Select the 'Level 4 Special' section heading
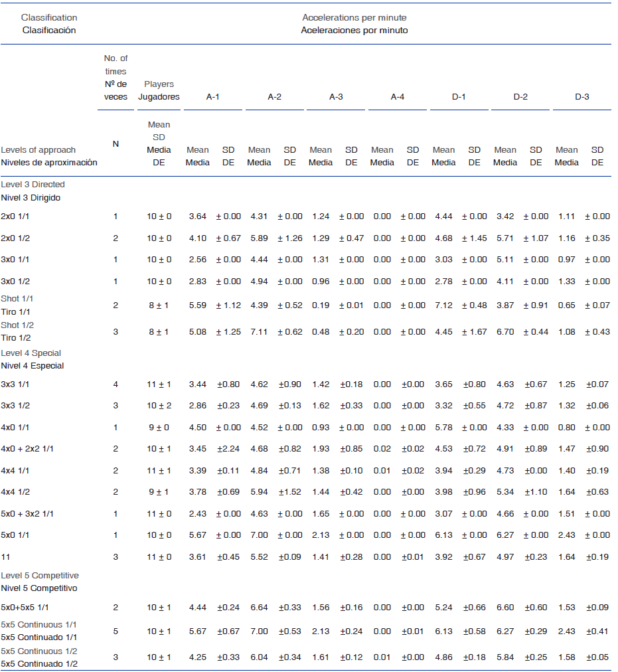This screenshot has width=618, height=672. click(32, 353)
